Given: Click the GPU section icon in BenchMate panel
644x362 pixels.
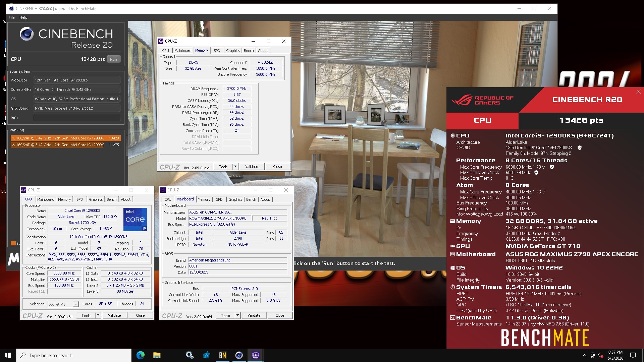Looking at the screenshot, I should [x=452, y=246].
